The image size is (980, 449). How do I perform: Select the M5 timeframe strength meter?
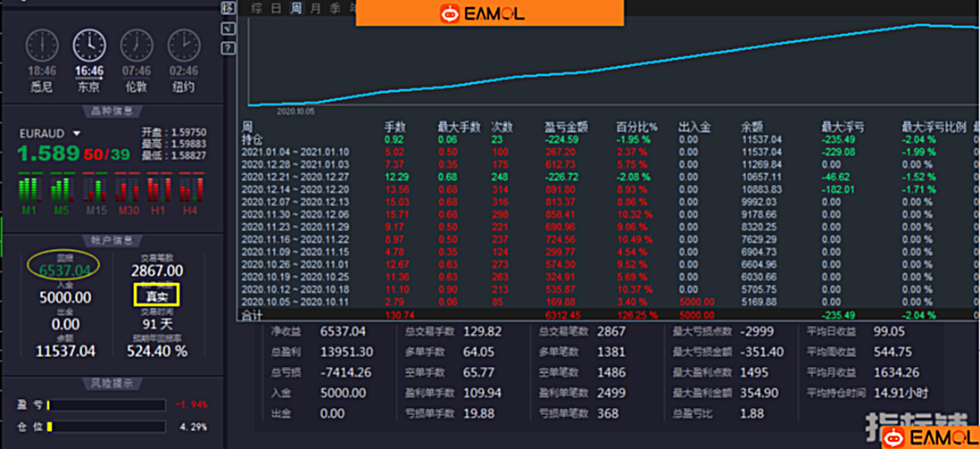(x=62, y=193)
